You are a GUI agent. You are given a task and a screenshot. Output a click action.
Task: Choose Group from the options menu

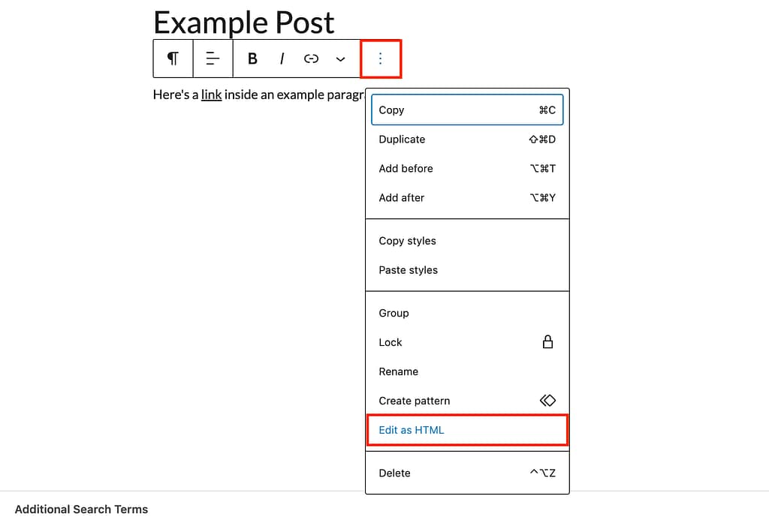394,313
